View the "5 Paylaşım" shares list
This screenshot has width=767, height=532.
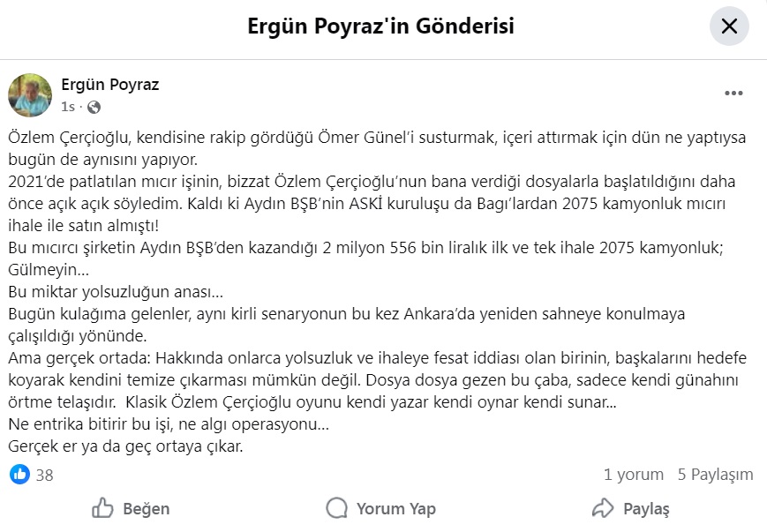pyautogui.click(x=715, y=475)
